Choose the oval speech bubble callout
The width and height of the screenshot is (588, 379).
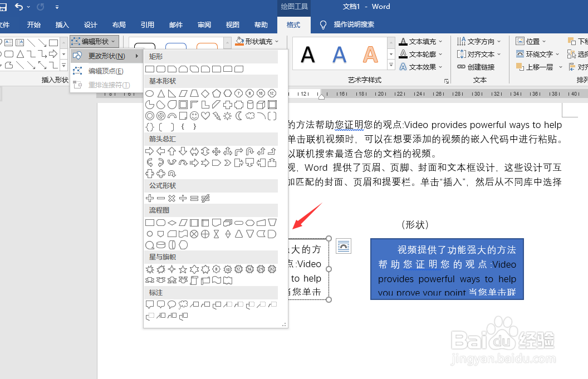coord(171,304)
